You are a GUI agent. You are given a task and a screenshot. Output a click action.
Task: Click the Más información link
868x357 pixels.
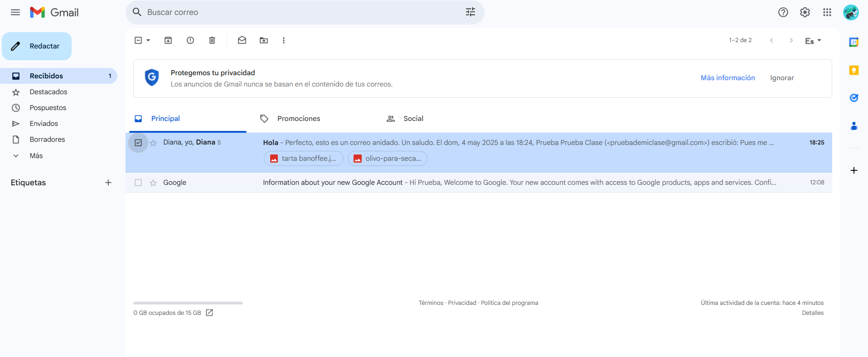728,78
